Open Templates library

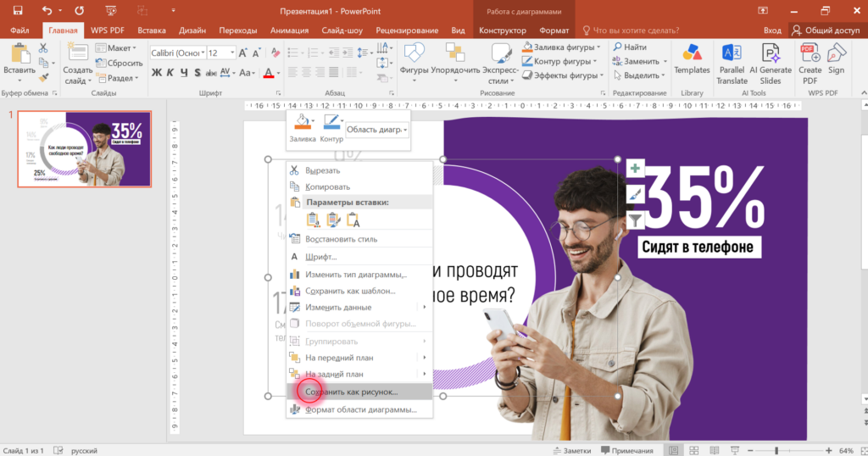[x=692, y=60]
